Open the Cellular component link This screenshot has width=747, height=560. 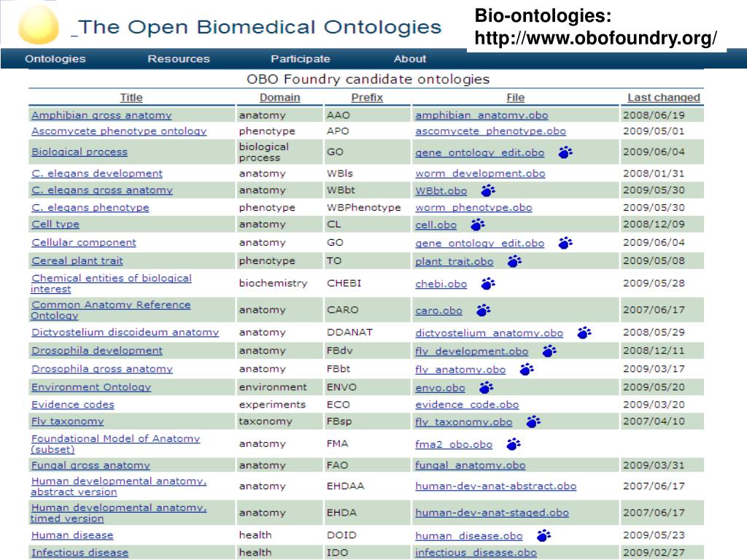[x=84, y=242]
